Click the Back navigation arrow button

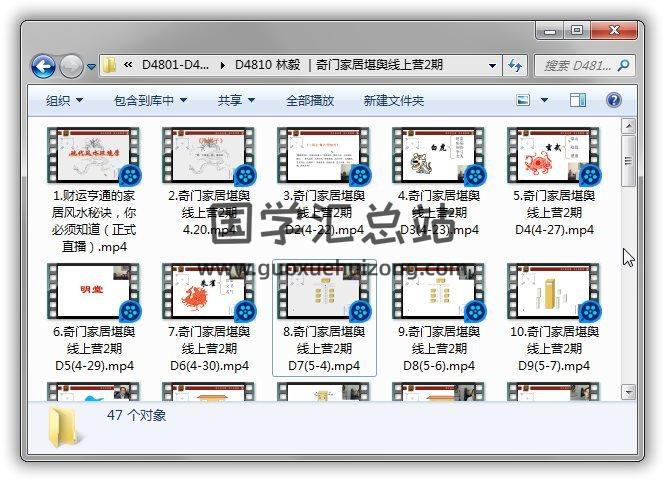coord(43,66)
